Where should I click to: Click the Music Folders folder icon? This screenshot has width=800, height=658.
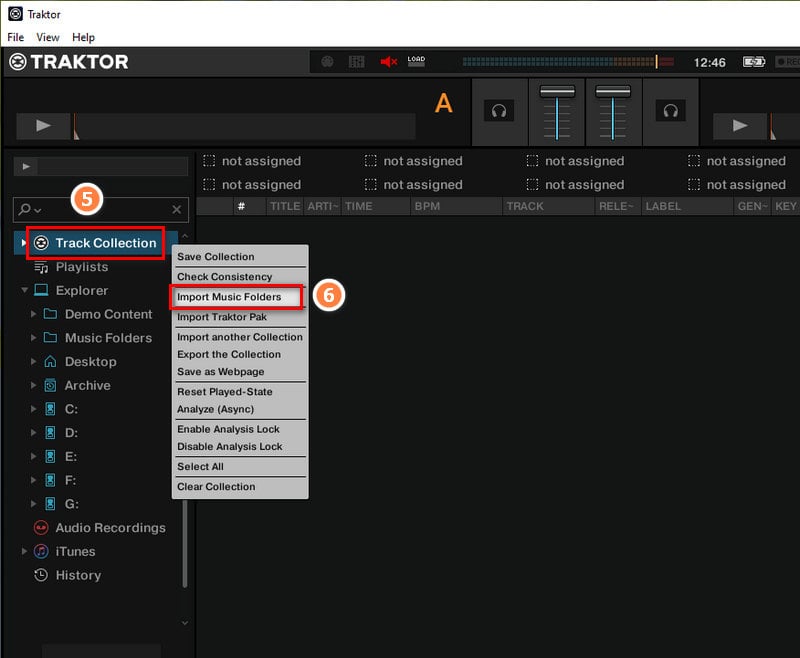coord(51,337)
